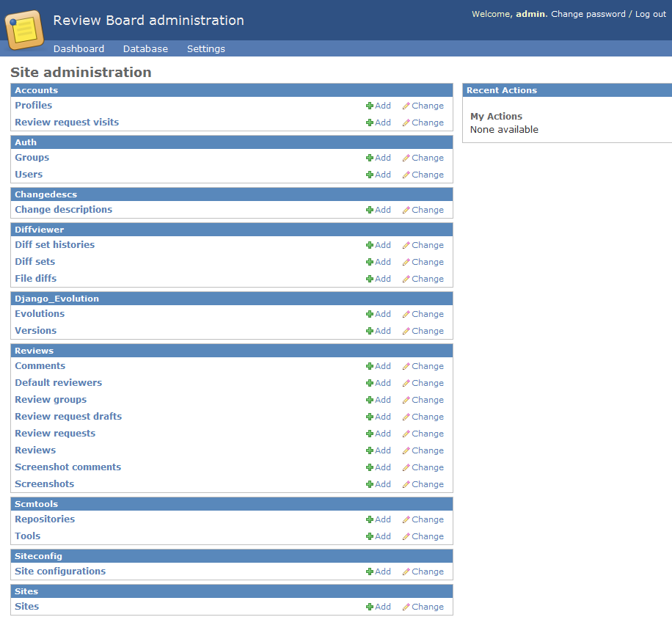The image size is (672, 628).
Task: Open the Groups model link
Action: (32, 157)
